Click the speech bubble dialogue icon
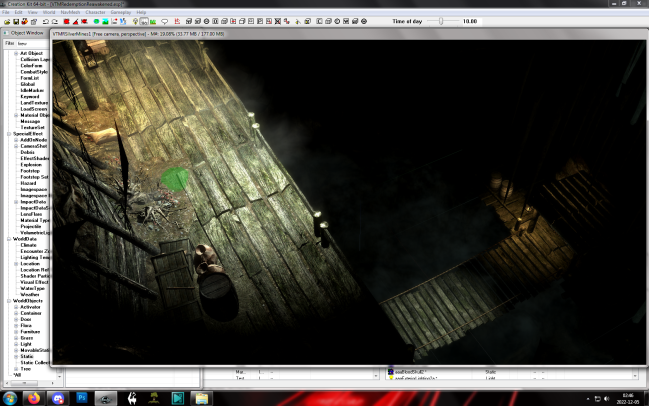Image resolution: width=649 pixels, height=406 pixels. click(x=164, y=21)
